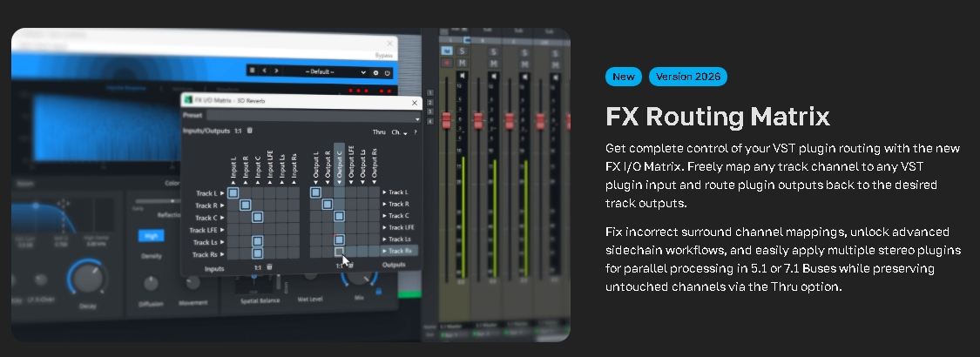Screen dimensions: 980x357
Task: Click the speaker icon on second mixer channel
Action: 494,77
